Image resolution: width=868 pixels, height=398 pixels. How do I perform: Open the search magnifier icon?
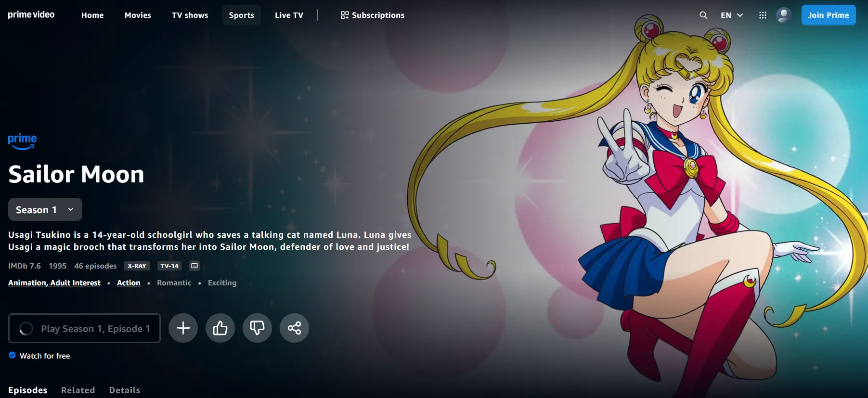coord(703,15)
